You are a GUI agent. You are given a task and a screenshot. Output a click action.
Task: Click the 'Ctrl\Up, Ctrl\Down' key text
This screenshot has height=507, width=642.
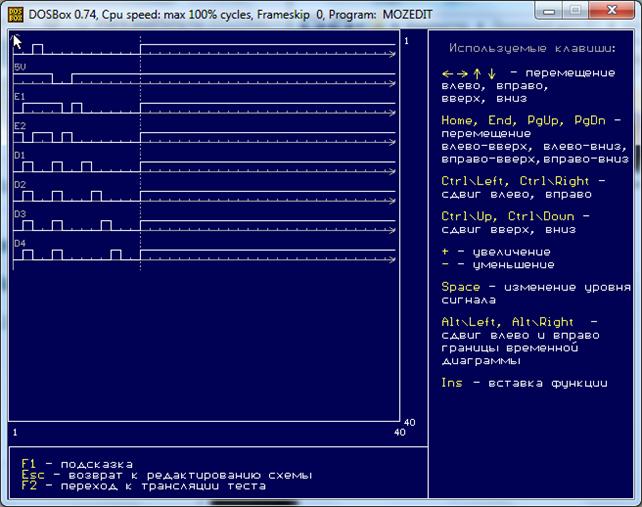tap(508, 216)
